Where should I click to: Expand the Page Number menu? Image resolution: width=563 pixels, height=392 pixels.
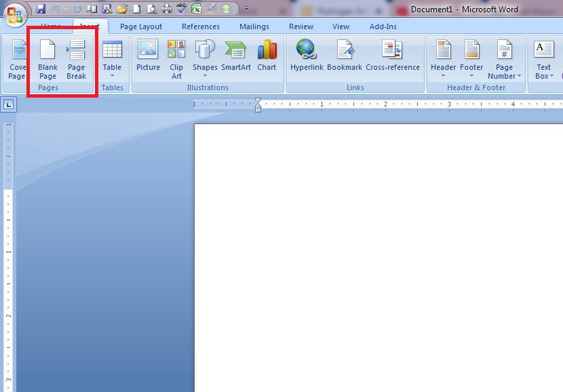(x=504, y=59)
